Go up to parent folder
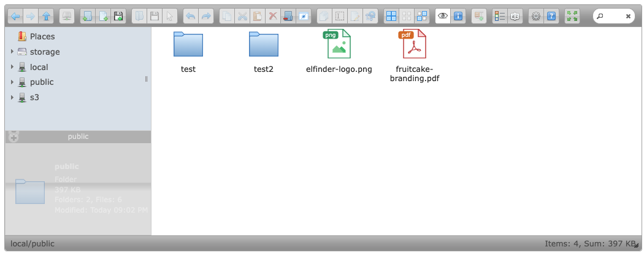This screenshot has height=255, width=644. tap(46, 17)
